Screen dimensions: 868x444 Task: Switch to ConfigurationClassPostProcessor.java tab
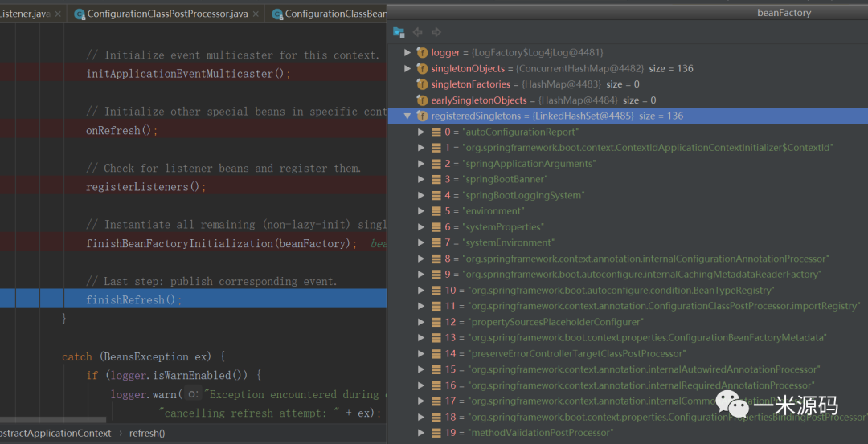pyautogui.click(x=167, y=14)
